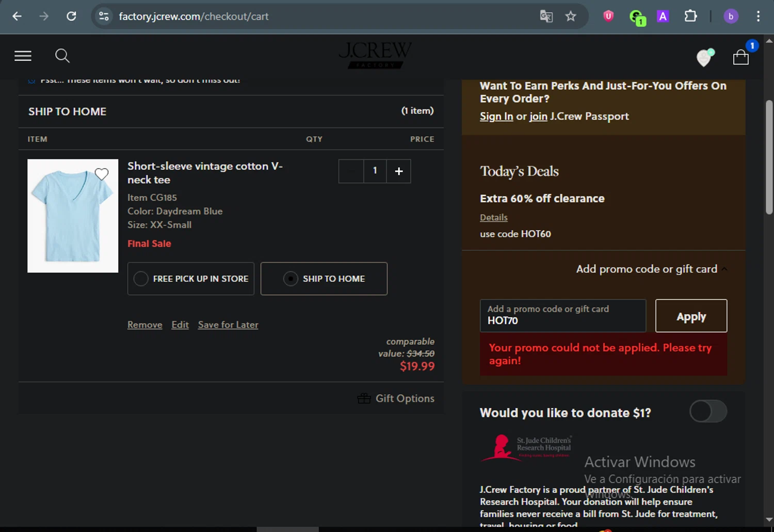Open the green extension with badge 1
This screenshot has width=774, height=532.
[637, 18]
